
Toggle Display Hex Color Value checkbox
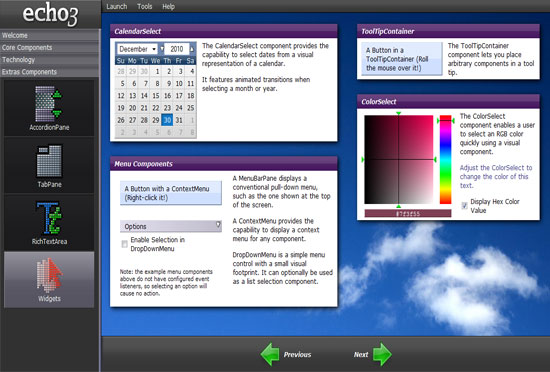[464, 205]
